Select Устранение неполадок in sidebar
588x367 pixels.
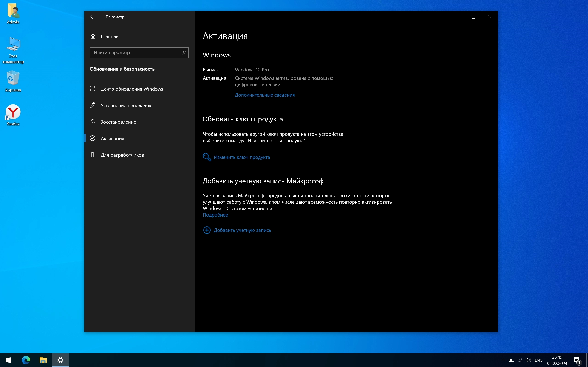tap(126, 105)
